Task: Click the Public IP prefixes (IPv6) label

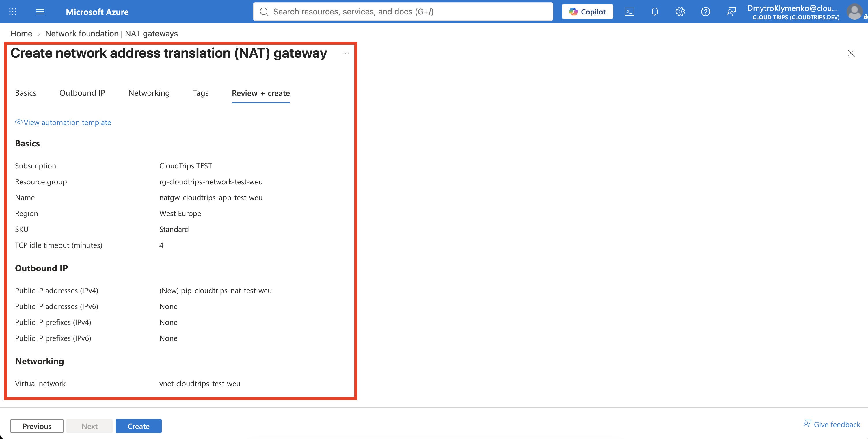Action: pos(53,338)
